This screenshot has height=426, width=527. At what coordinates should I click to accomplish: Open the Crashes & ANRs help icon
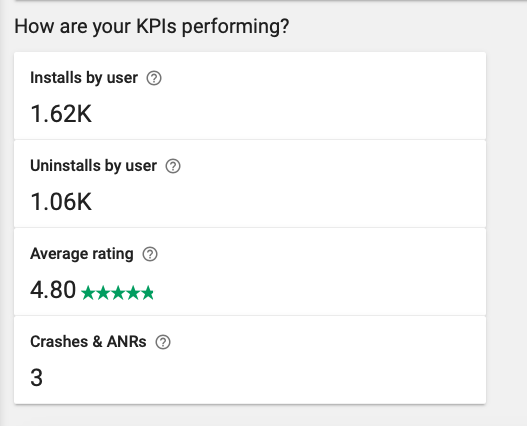click(x=163, y=342)
